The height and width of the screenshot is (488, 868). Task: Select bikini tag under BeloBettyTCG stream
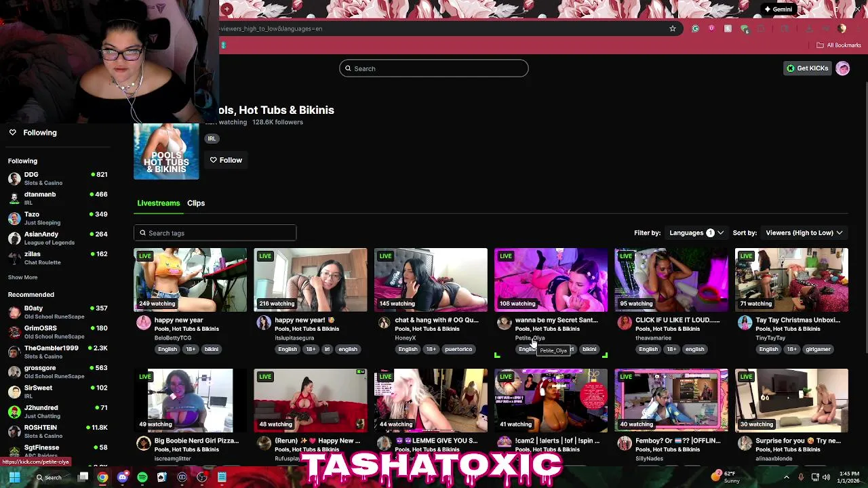pos(212,349)
